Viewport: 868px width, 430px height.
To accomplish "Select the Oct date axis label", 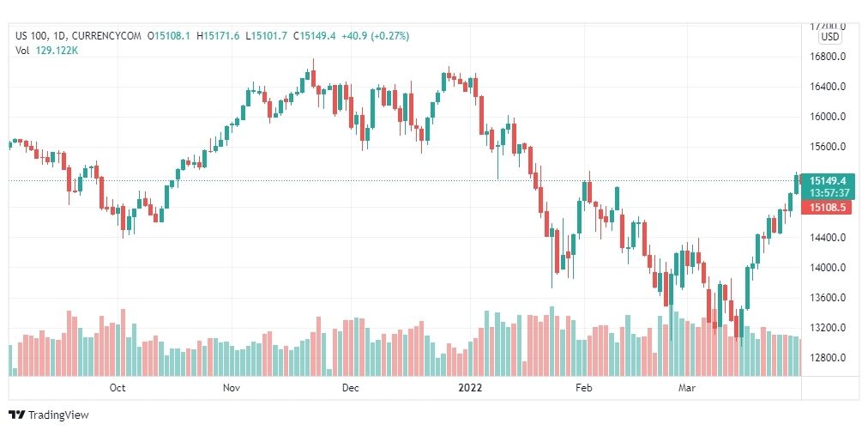I will (x=118, y=388).
